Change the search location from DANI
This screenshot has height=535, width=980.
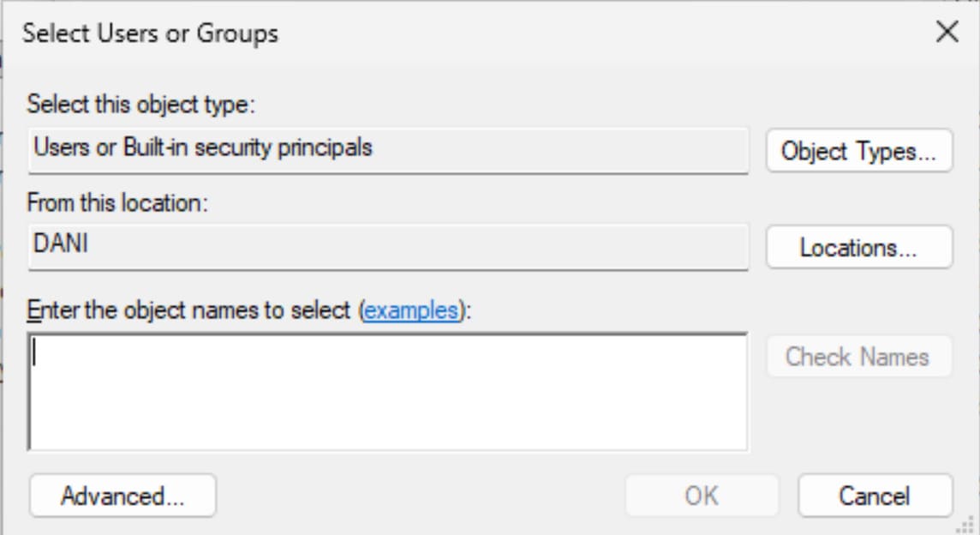click(859, 248)
